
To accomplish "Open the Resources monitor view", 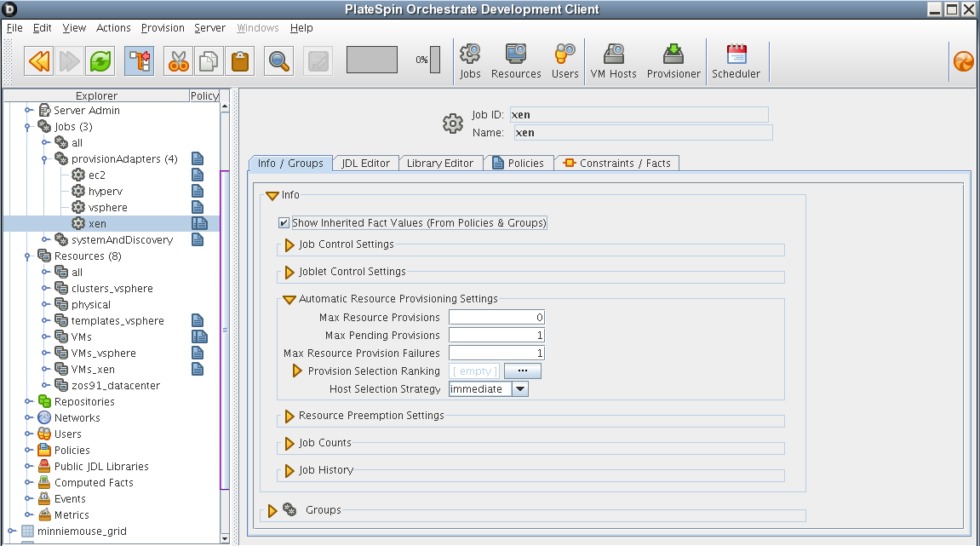I will pyautogui.click(x=516, y=61).
